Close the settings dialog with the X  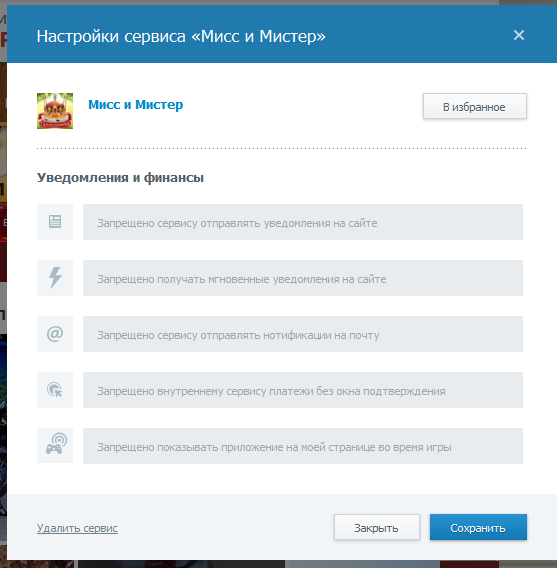(519, 35)
